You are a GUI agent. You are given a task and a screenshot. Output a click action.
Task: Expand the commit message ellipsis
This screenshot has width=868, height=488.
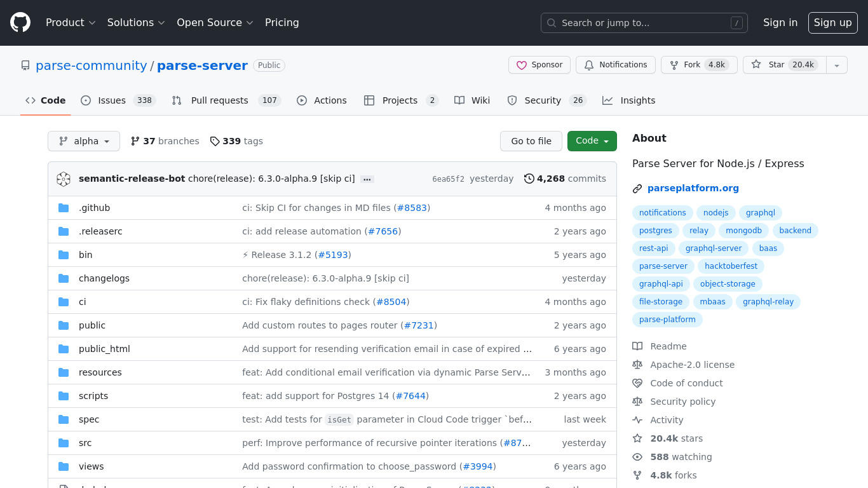[x=367, y=179]
